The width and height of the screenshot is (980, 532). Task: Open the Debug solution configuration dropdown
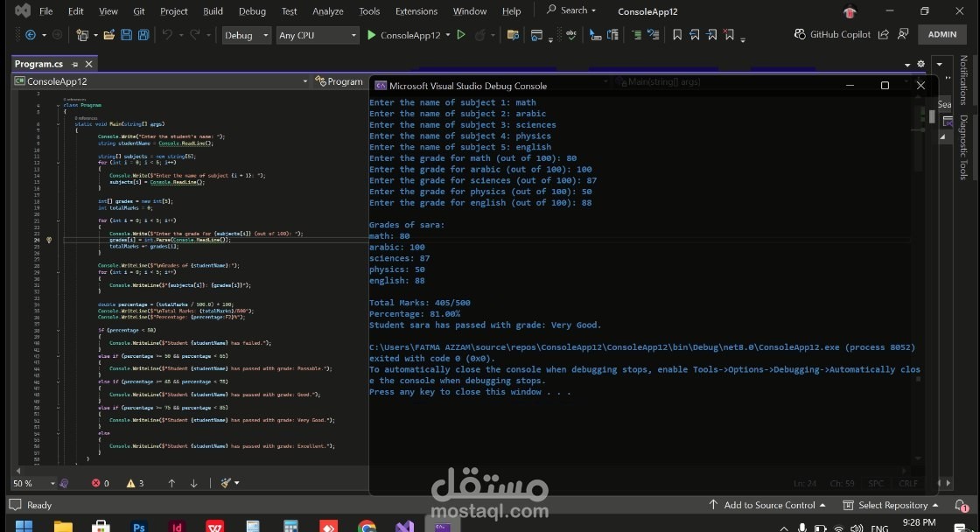click(x=246, y=35)
